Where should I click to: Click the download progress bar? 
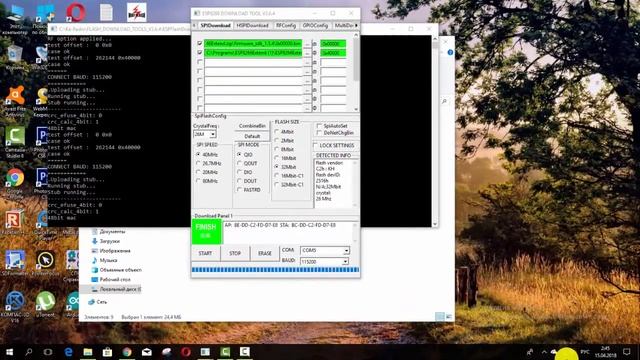coord(276,270)
